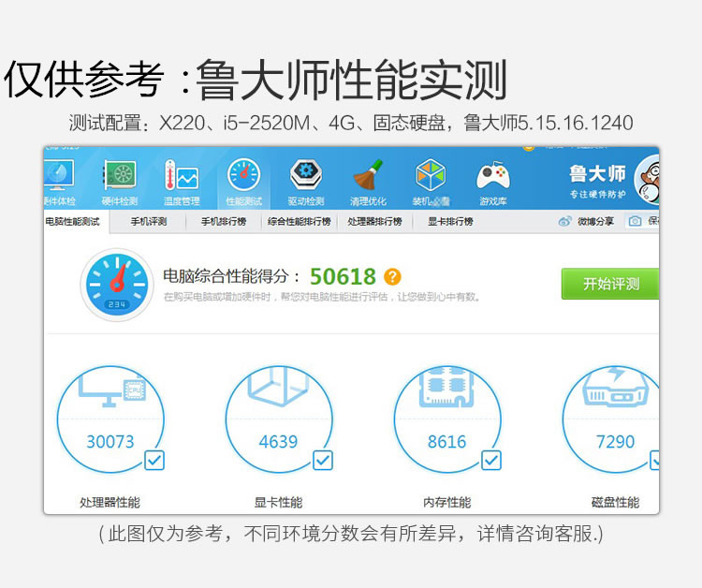The width and height of the screenshot is (702, 588).
Task: Switch to the 显卡排行榜 tab
Action: click(450, 222)
